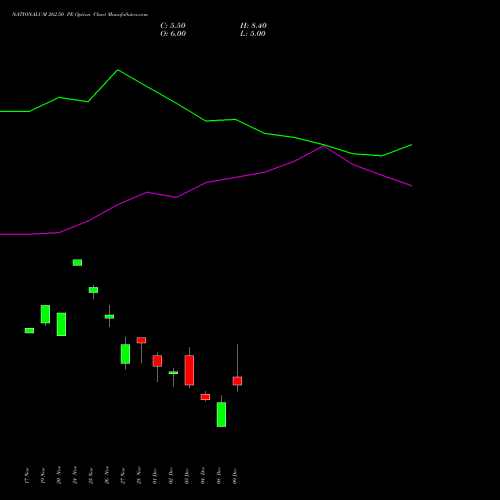Image resolution: width=500 pixels, height=500 pixels.
Task: Select the 17 Nov green candle
Action: [29, 331]
